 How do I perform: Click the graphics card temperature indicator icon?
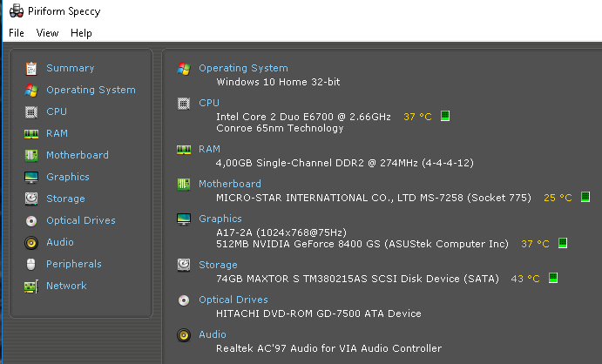point(563,243)
